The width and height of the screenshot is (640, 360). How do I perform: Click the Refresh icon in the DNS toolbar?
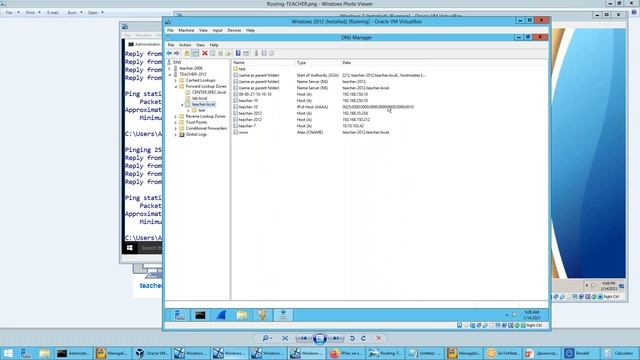tap(220, 53)
